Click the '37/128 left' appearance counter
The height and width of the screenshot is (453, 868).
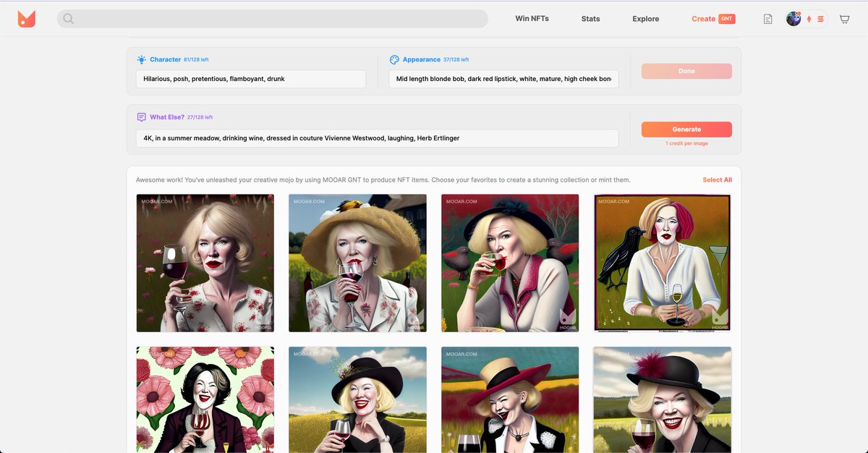pos(456,60)
